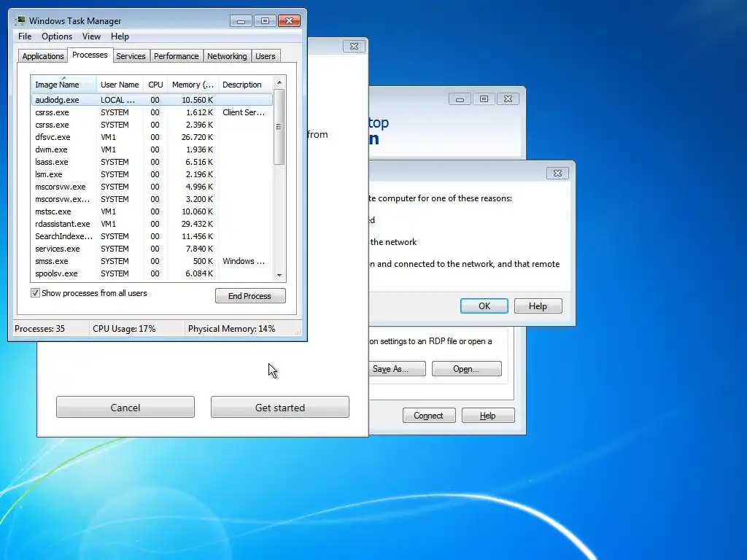Select the dwm.exe process row

tap(152, 149)
